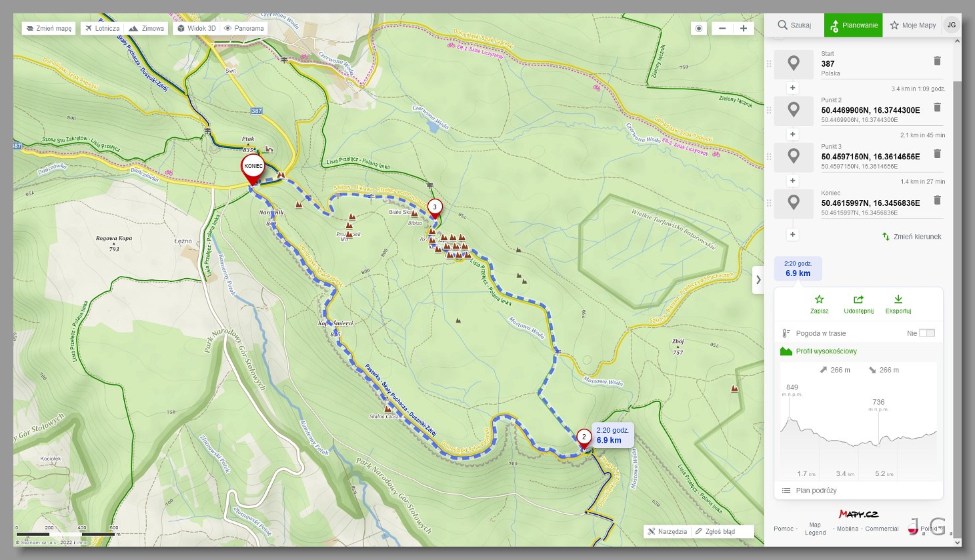Screen dimensions: 975x560
Task: Share route via Udostępnij icon
Action: click(x=858, y=305)
